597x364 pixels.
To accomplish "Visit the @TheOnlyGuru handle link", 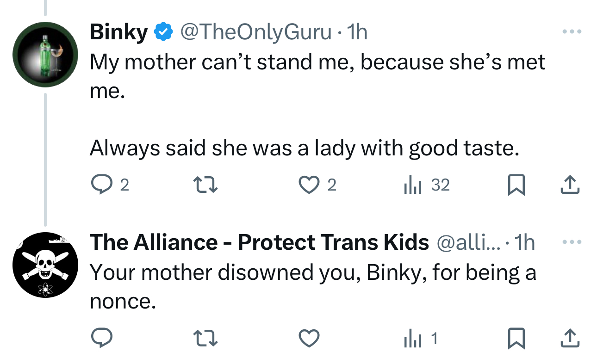I will click(x=255, y=32).
